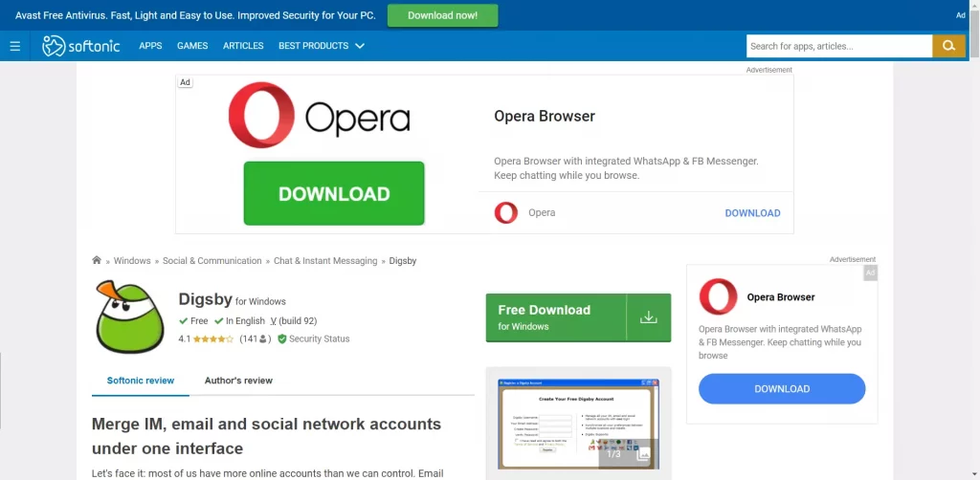Click the search magnifier button
The image size is (980, 480).
948,46
